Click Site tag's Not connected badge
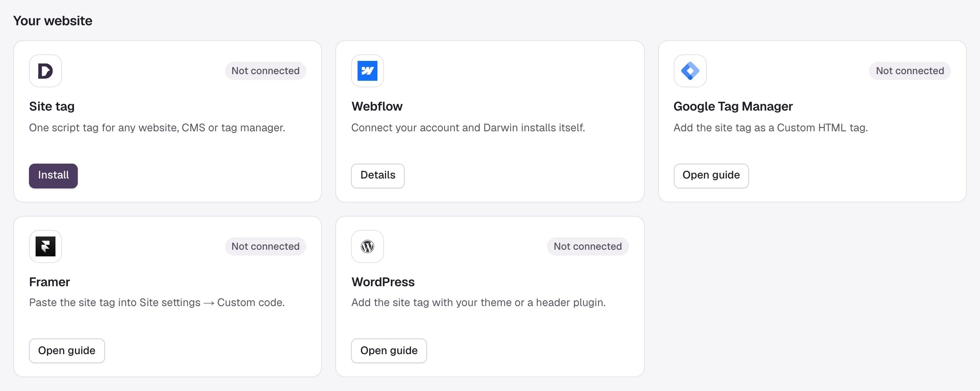This screenshot has height=391, width=980. 265,71
